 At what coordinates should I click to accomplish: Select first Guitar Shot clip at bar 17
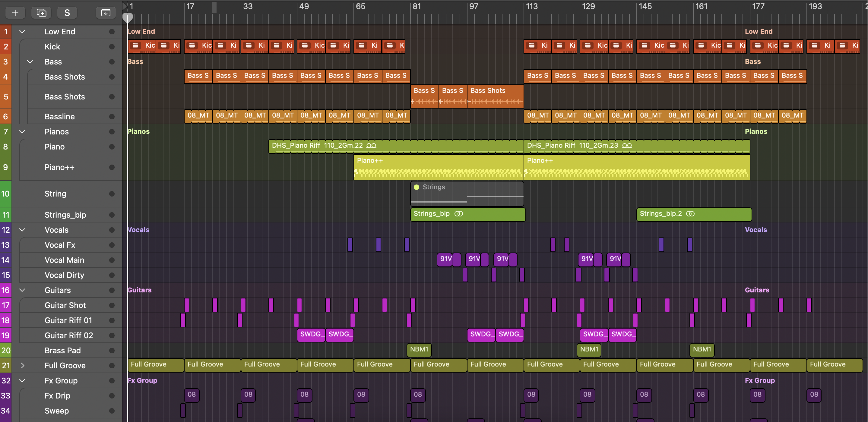coord(187,305)
